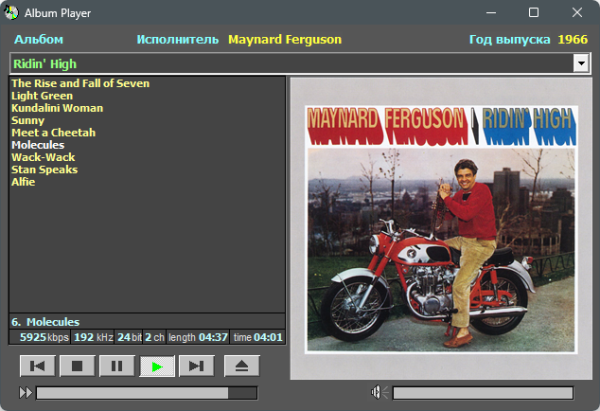Pause the current track
This screenshot has height=411, width=600.
117,366
